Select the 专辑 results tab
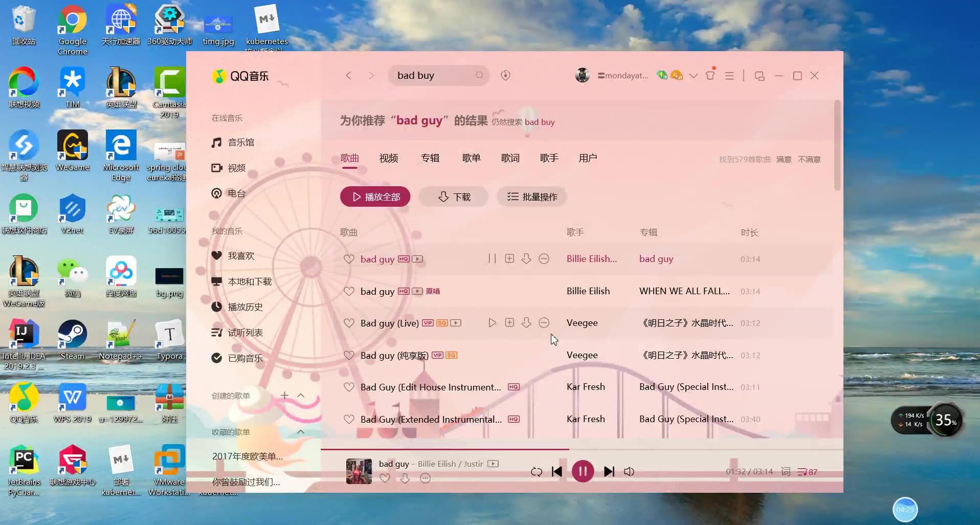The image size is (980, 525). coord(430,158)
